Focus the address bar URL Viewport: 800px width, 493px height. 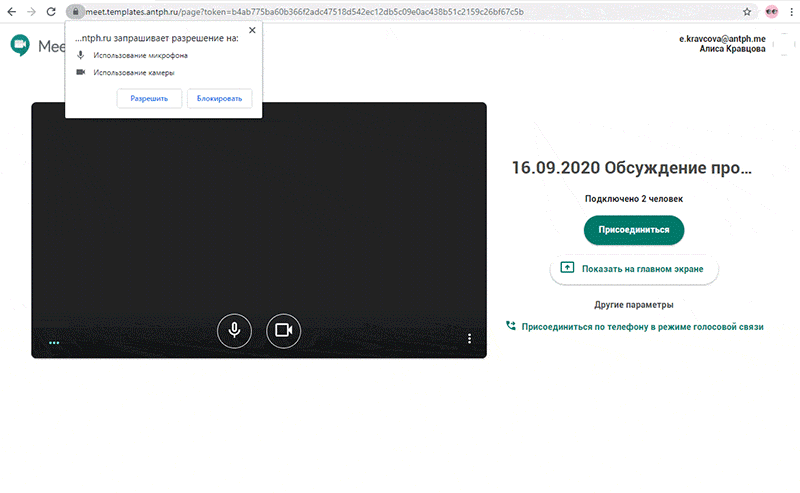(x=305, y=12)
